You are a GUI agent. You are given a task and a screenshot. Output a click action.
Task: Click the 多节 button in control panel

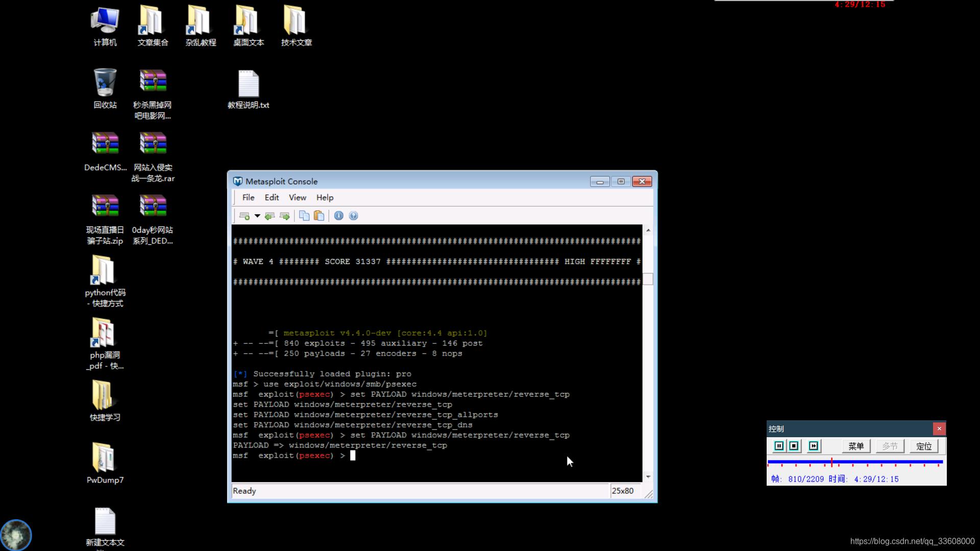[890, 446]
